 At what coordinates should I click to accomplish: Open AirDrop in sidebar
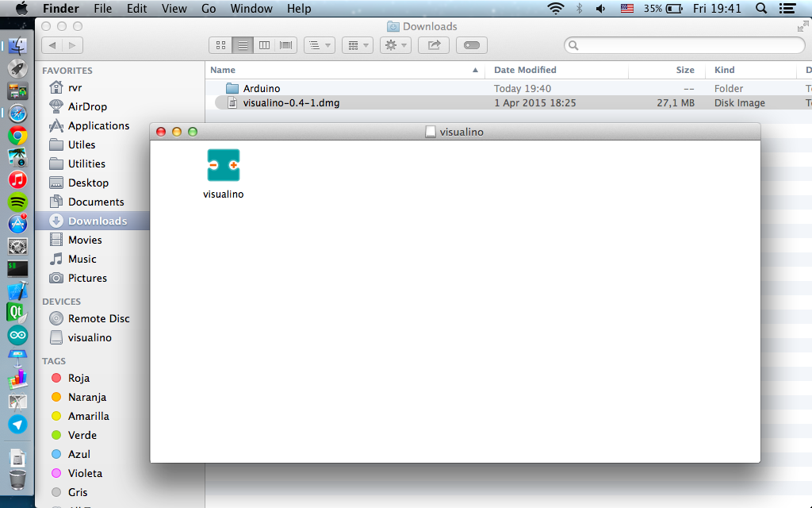(x=87, y=107)
